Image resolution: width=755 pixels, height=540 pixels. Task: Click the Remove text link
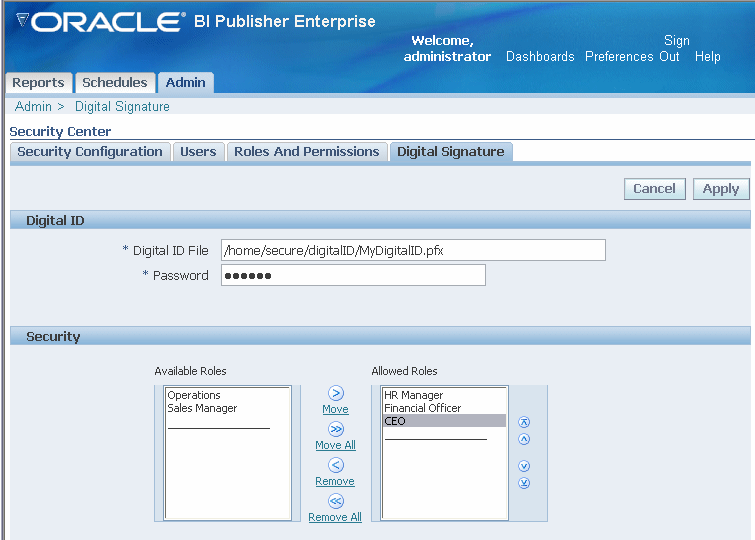tap(335, 481)
